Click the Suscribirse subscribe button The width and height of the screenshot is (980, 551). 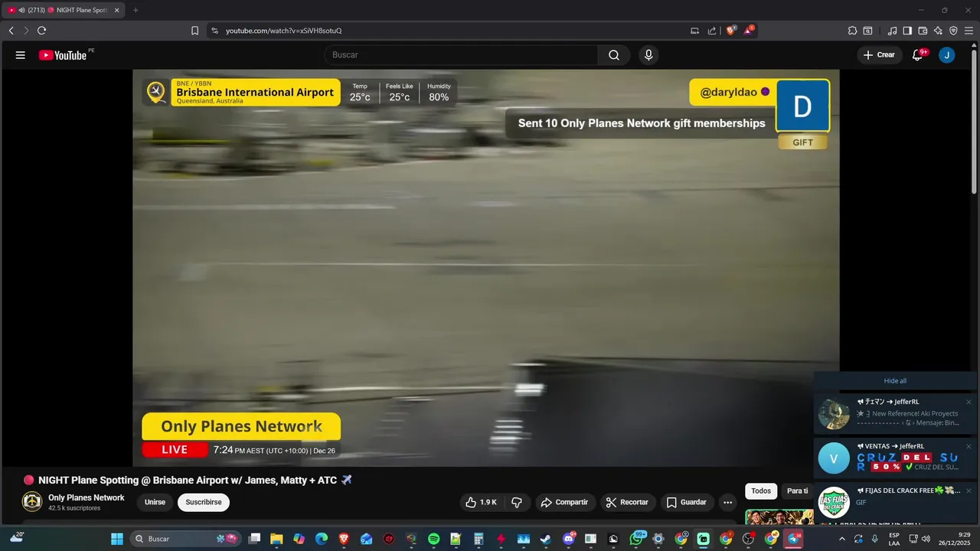pyautogui.click(x=204, y=502)
